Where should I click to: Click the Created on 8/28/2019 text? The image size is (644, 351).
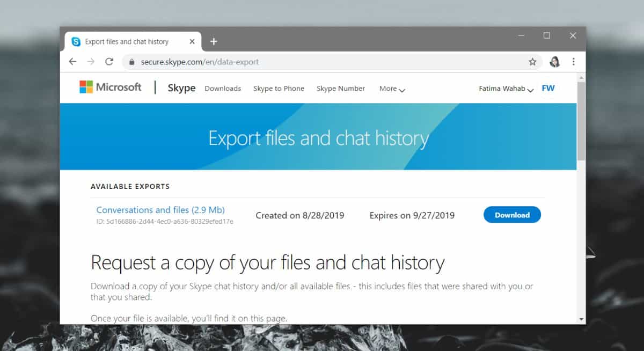click(300, 215)
